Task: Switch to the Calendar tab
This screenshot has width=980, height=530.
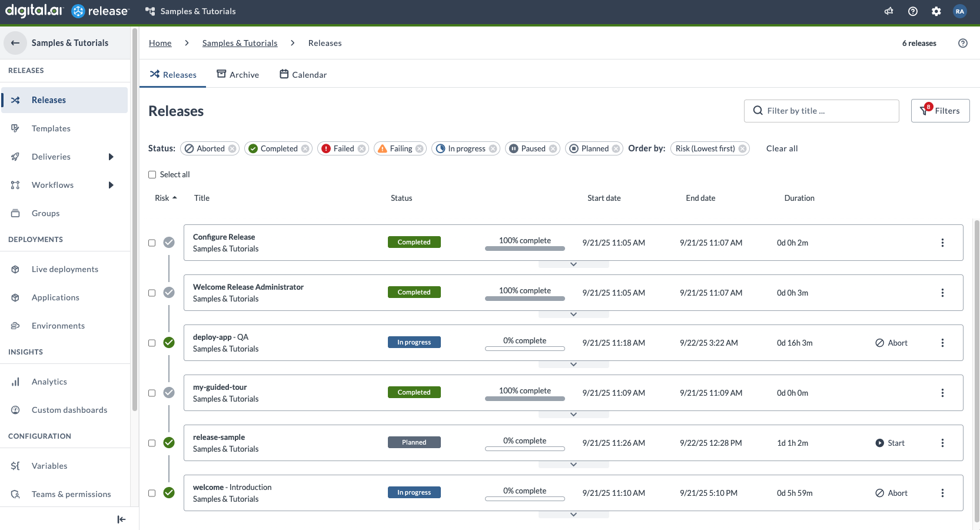Action: [303, 75]
